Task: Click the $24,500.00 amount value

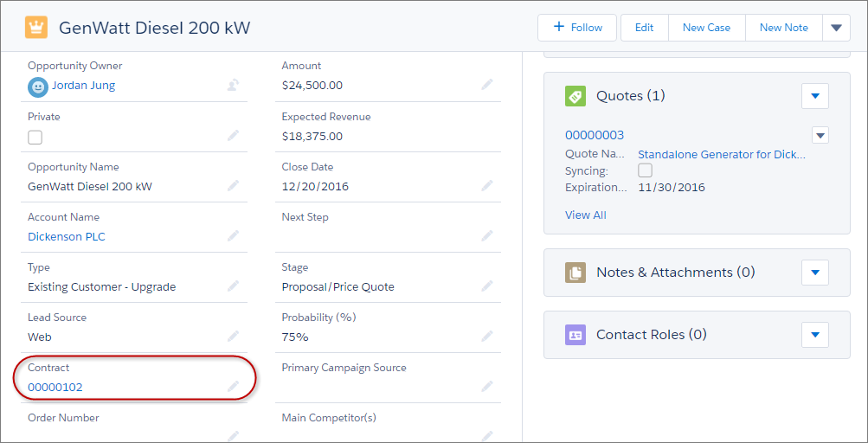Action: pyautogui.click(x=312, y=86)
